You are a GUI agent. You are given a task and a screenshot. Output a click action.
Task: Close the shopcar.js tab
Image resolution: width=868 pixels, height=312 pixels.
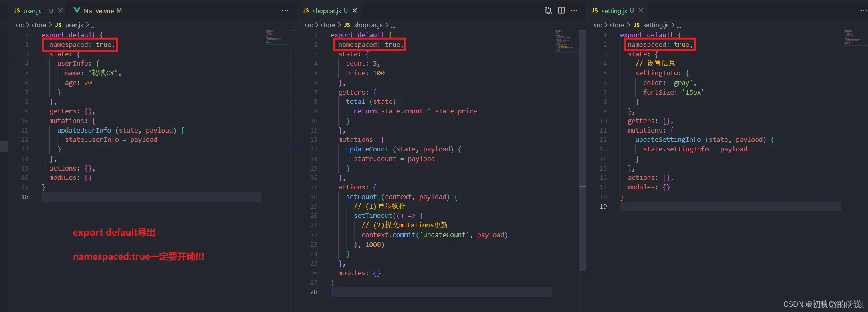click(355, 11)
